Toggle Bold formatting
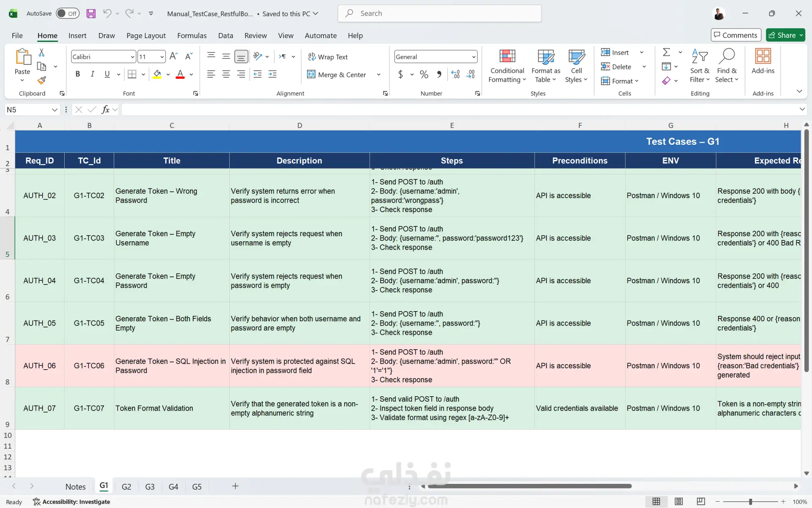 (x=77, y=74)
